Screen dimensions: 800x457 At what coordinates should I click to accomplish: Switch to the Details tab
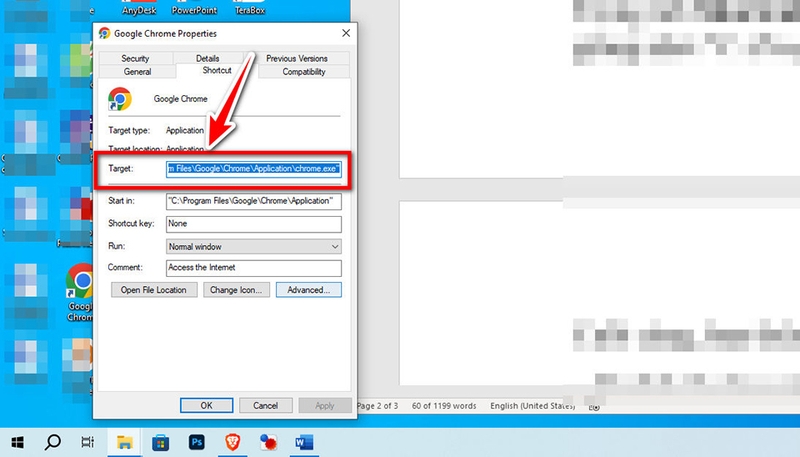coord(207,58)
